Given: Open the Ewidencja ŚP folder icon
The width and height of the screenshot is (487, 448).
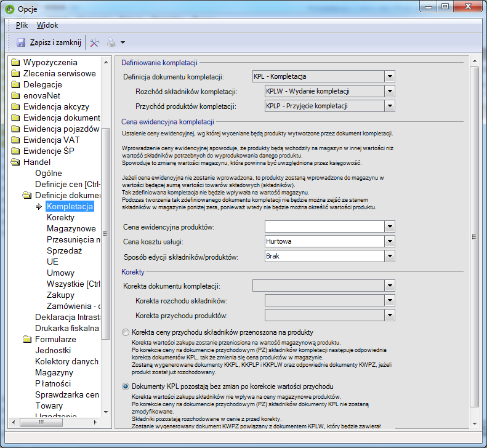Looking at the screenshot, I should point(15,151).
